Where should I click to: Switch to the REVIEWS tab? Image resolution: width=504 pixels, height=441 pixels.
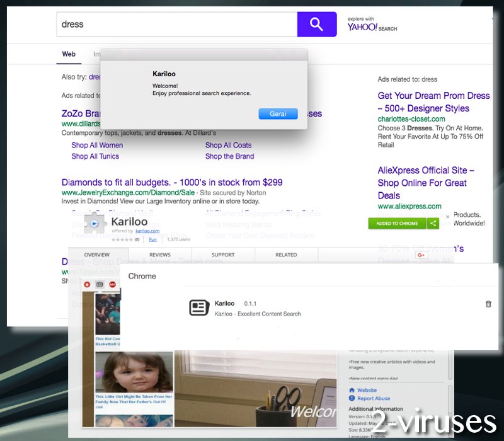160,255
